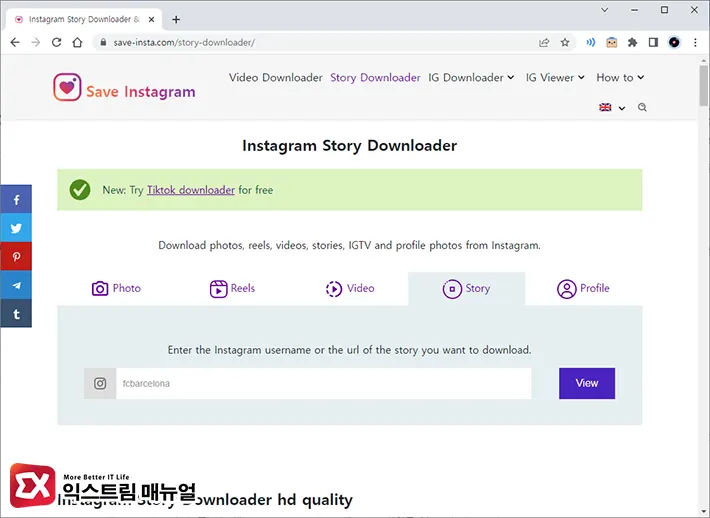710x518 pixels.
Task: View site security lock icon
Action: [x=103, y=43]
